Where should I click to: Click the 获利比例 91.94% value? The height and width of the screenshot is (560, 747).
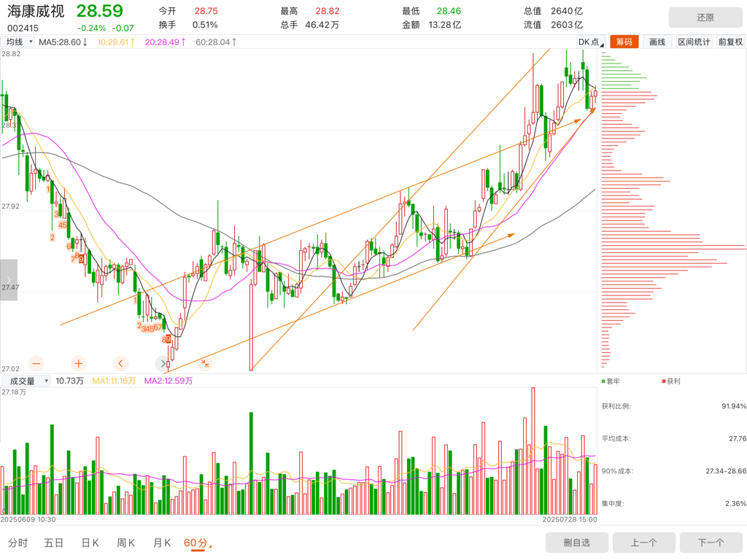pyautogui.click(x=734, y=406)
